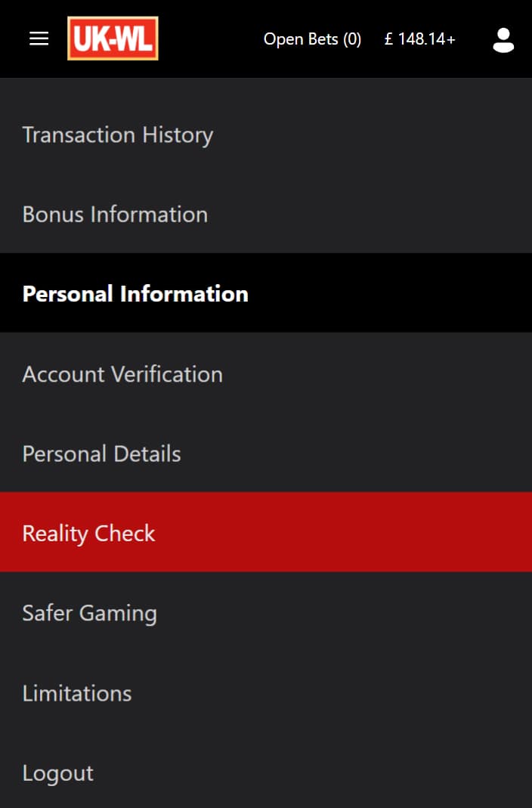This screenshot has width=532, height=808.
Task: Select the highlighted Reality Check item
Action: [x=266, y=532]
